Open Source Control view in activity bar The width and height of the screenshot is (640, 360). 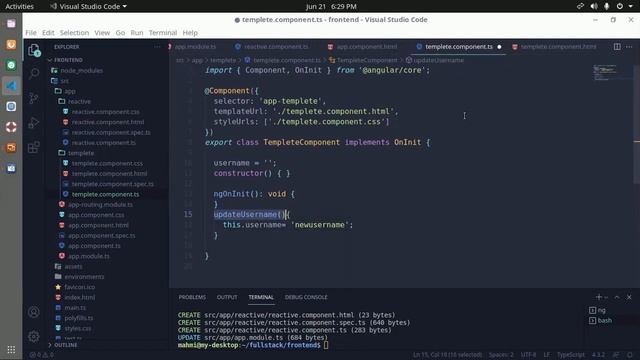pyautogui.click(x=34, y=98)
